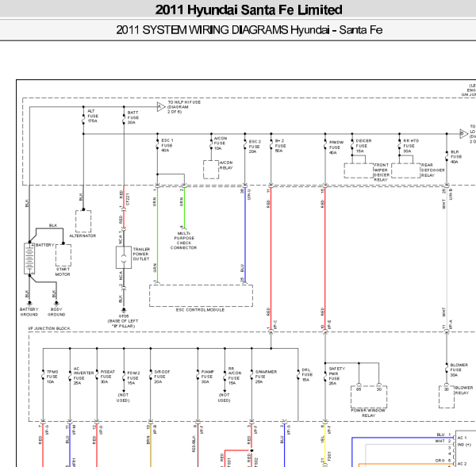Click the 'TPMS FUSE 10A' label

(52, 377)
